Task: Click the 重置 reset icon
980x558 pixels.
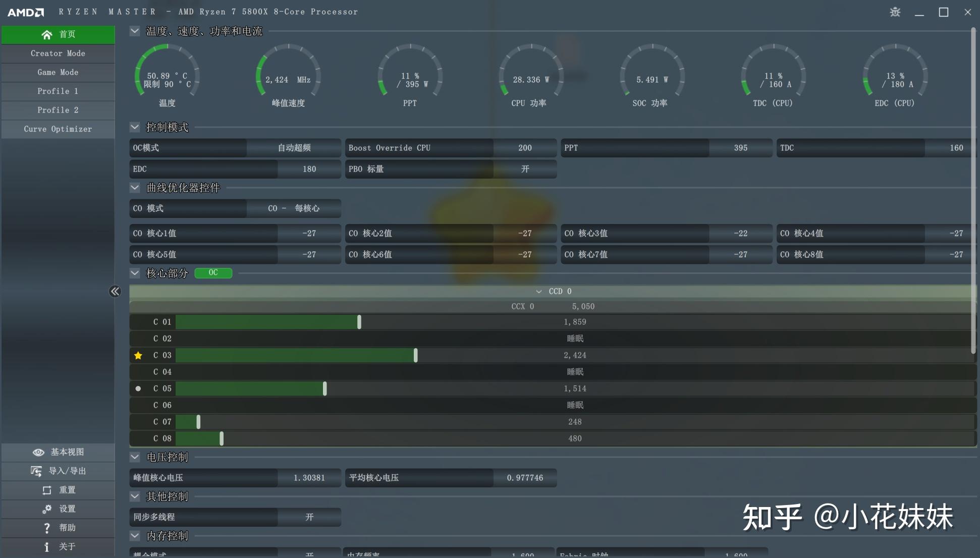Action: [x=47, y=490]
